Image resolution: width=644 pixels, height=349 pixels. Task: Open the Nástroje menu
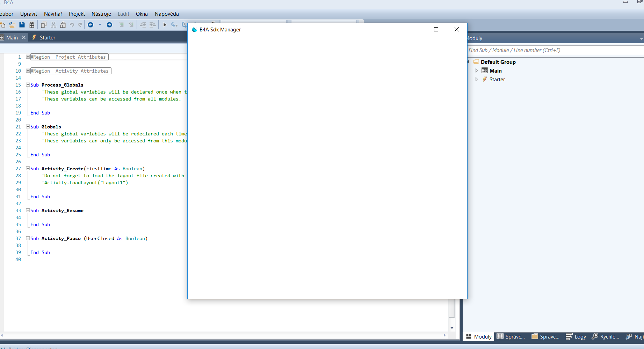101,14
